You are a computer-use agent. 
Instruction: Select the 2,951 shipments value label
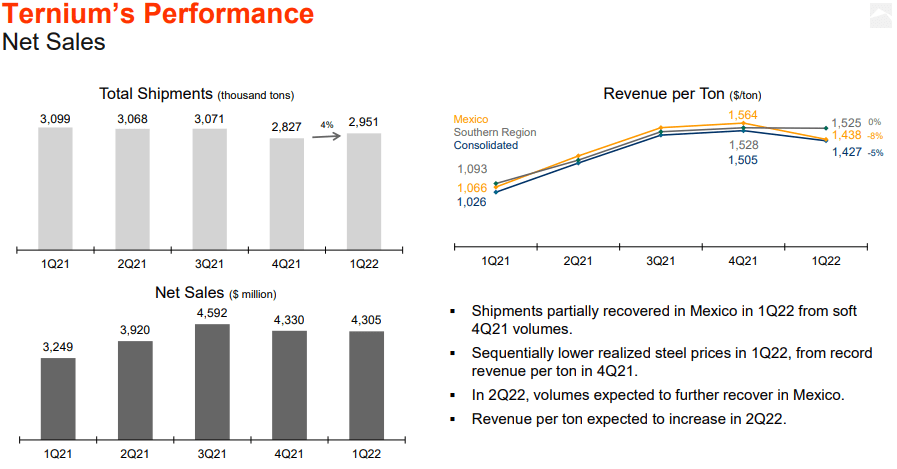point(363,122)
